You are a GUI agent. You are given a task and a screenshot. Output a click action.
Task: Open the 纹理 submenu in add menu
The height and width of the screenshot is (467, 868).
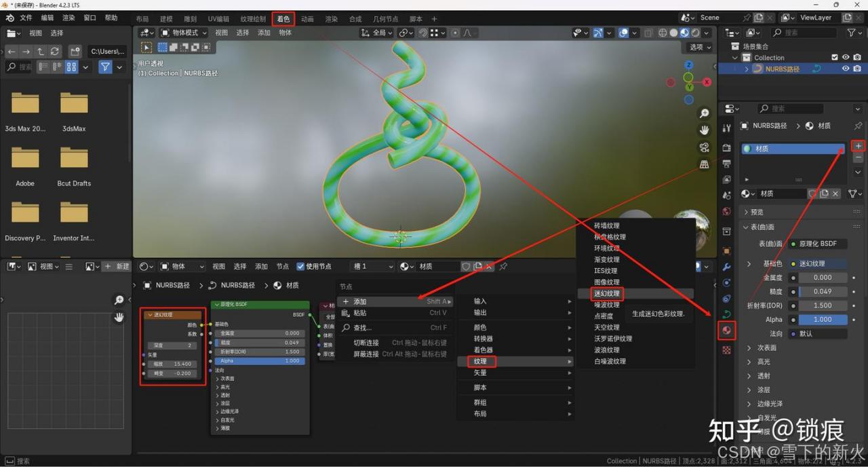515,361
